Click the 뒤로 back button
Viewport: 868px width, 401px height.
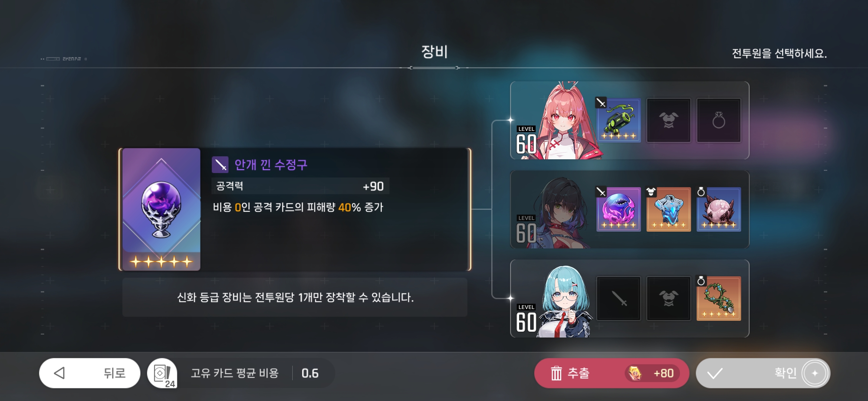pos(90,373)
